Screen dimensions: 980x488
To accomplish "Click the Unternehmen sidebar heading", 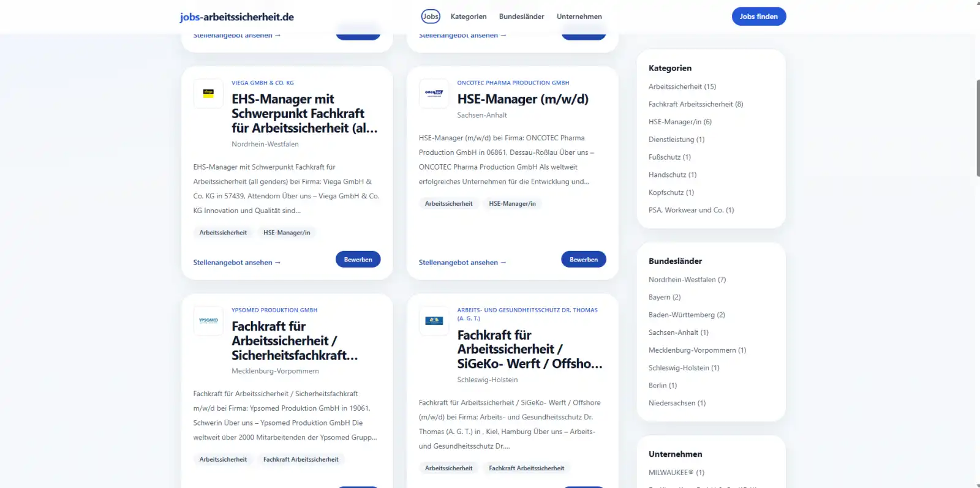I will [x=676, y=454].
